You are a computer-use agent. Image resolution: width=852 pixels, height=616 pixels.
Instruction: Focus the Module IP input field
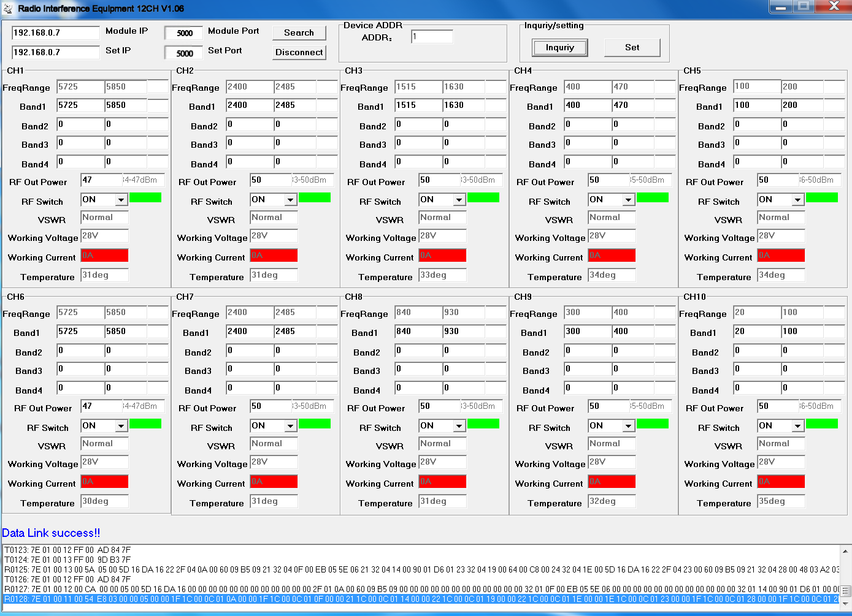pyautogui.click(x=55, y=33)
